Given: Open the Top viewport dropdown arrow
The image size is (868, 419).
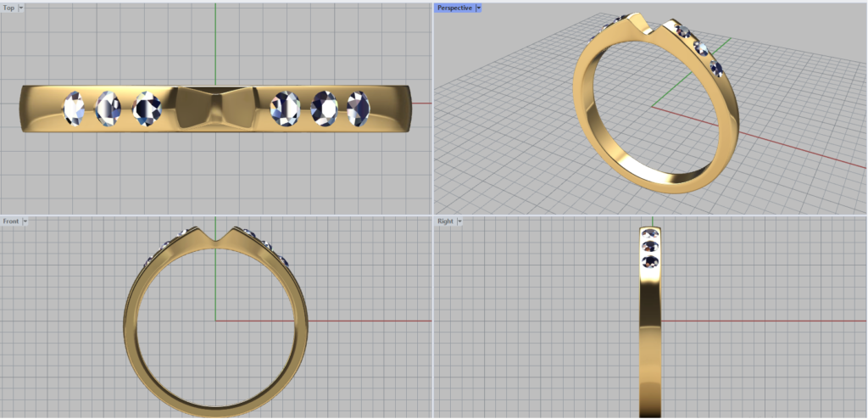Looking at the screenshot, I should [21, 8].
